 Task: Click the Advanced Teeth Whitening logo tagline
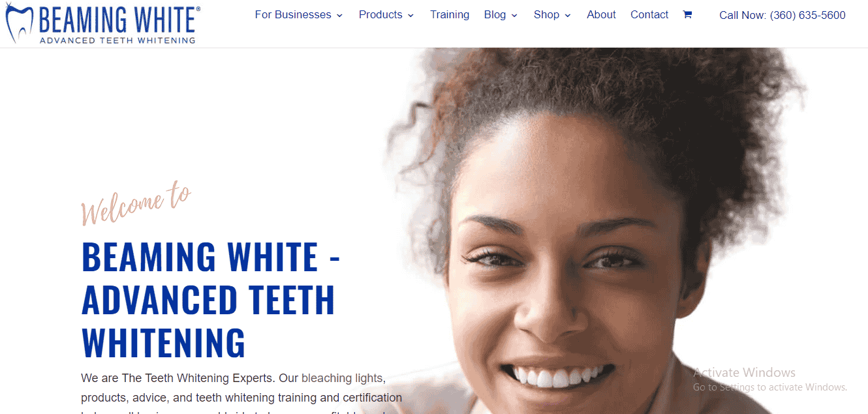[117, 40]
